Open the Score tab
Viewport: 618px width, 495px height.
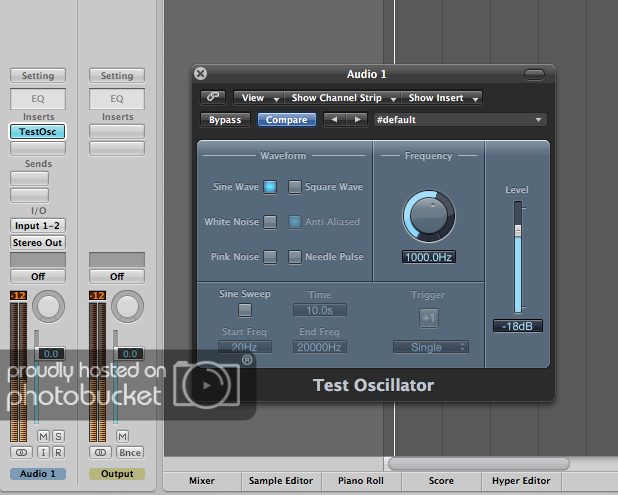tap(441, 481)
